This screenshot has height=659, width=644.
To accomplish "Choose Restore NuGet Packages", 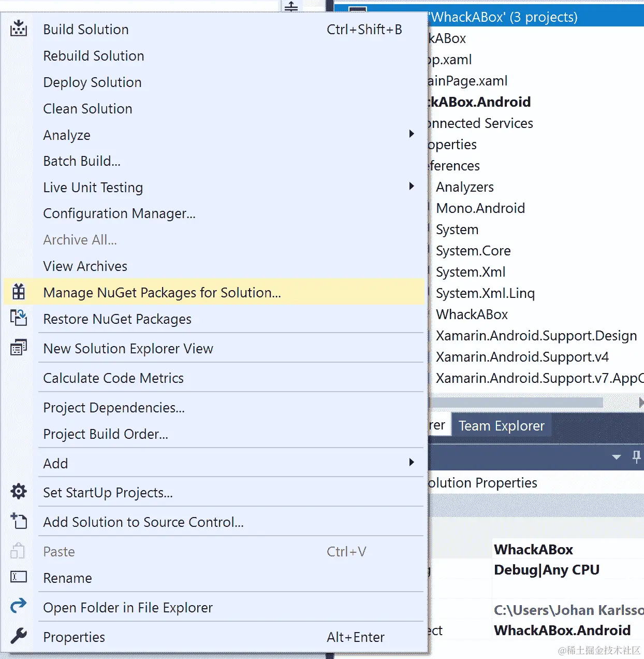I will [214, 319].
